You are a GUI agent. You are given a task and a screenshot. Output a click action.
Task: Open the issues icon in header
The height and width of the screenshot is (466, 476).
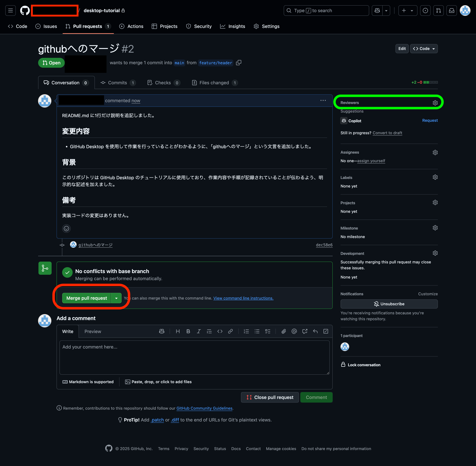tap(425, 11)
